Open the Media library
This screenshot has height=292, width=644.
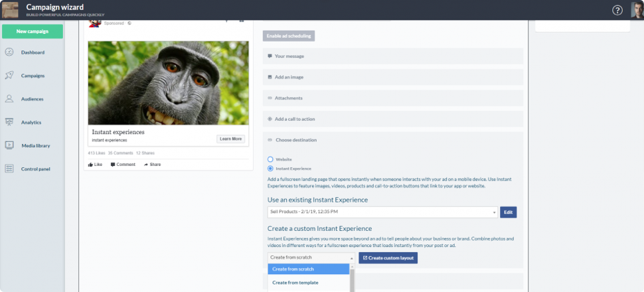coord(35,145)
